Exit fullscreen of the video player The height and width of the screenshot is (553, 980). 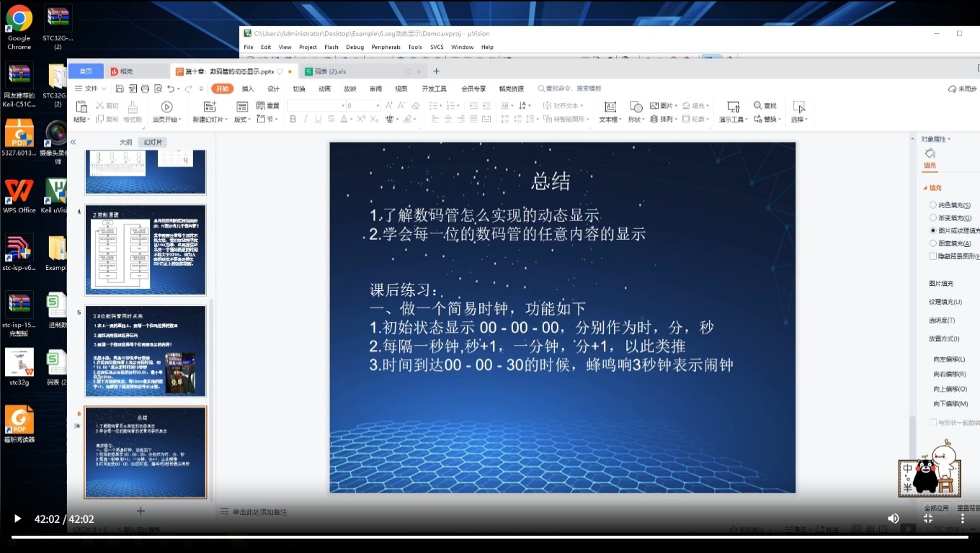coord(928,518)
